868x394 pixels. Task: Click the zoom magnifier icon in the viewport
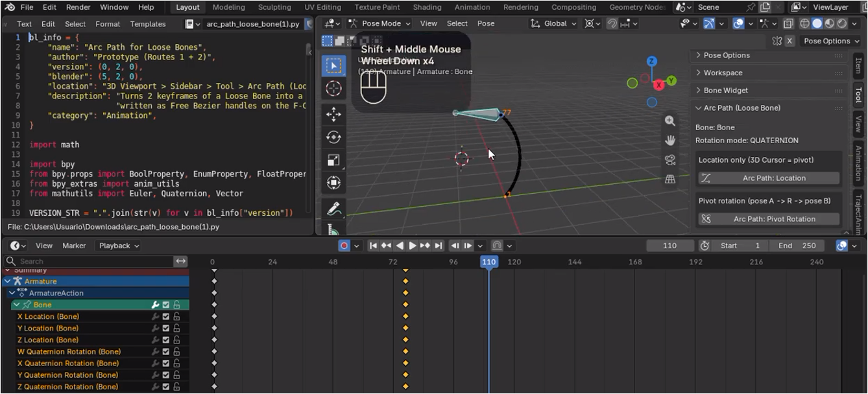click(x=670, y=121)
